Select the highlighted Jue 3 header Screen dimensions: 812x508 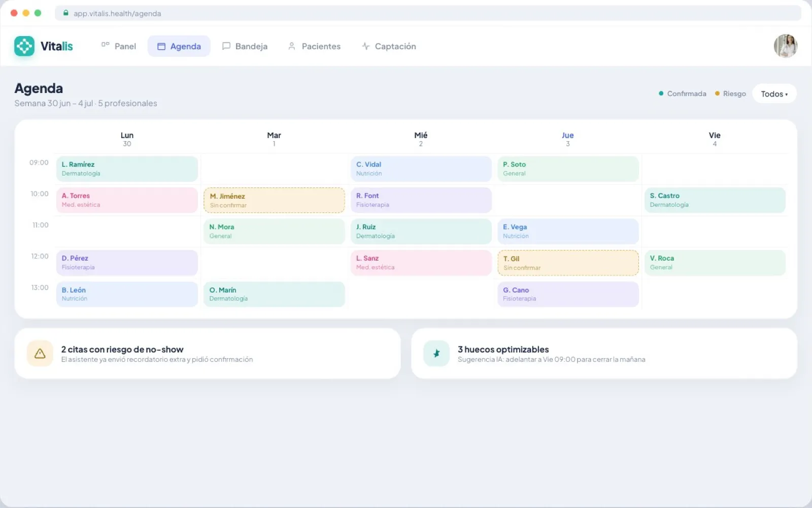click(x=568, y=139)
